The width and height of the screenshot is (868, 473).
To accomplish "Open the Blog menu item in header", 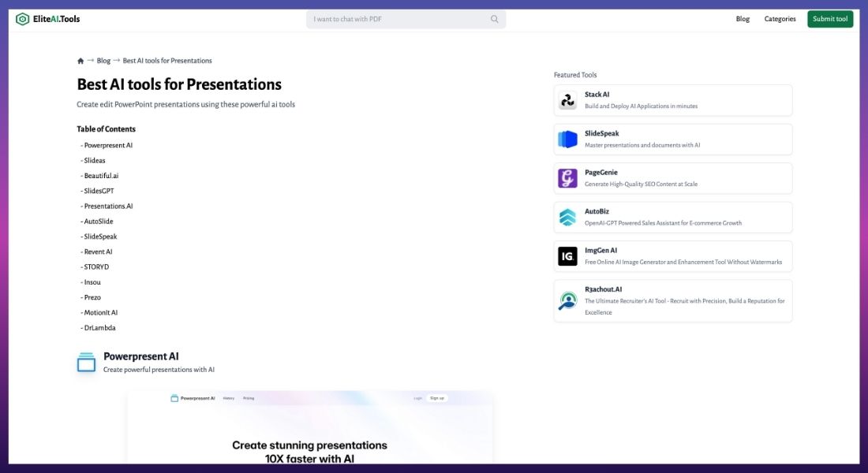I will (743, 19).
